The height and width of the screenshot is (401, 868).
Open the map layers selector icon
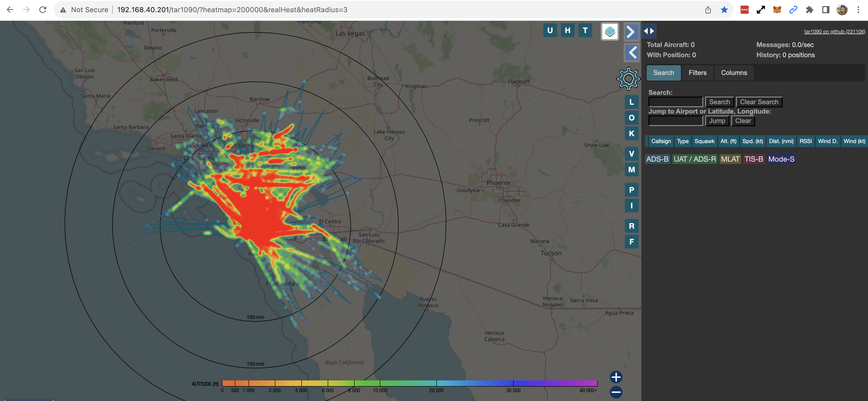pyautogui.click(x=610, y=32)
